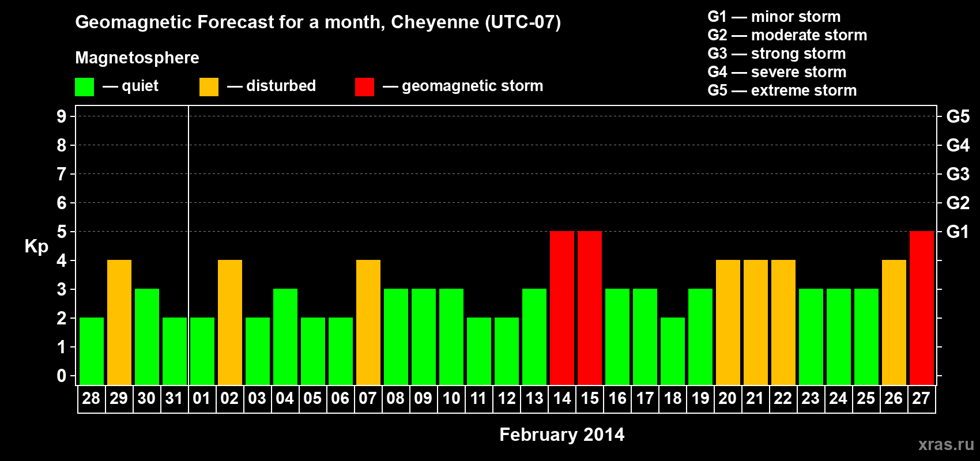
Task: Click the orange bar for day 29
Action: pyautogui.click(x=119, y=323)
